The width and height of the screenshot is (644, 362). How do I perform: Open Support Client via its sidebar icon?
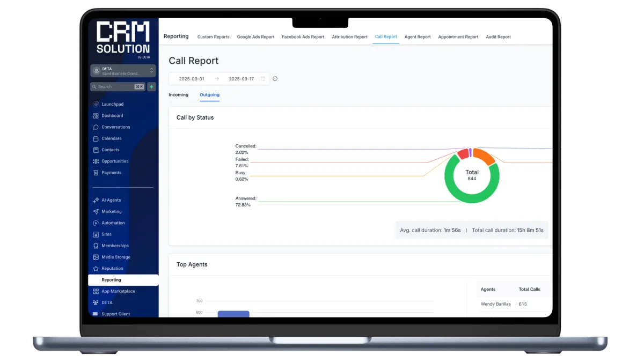[96, 314]
